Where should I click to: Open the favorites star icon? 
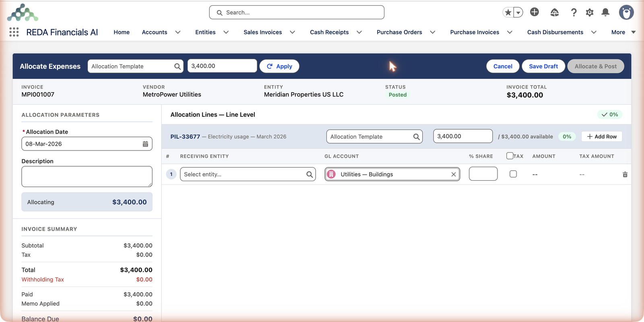click(x=508, y=12)
